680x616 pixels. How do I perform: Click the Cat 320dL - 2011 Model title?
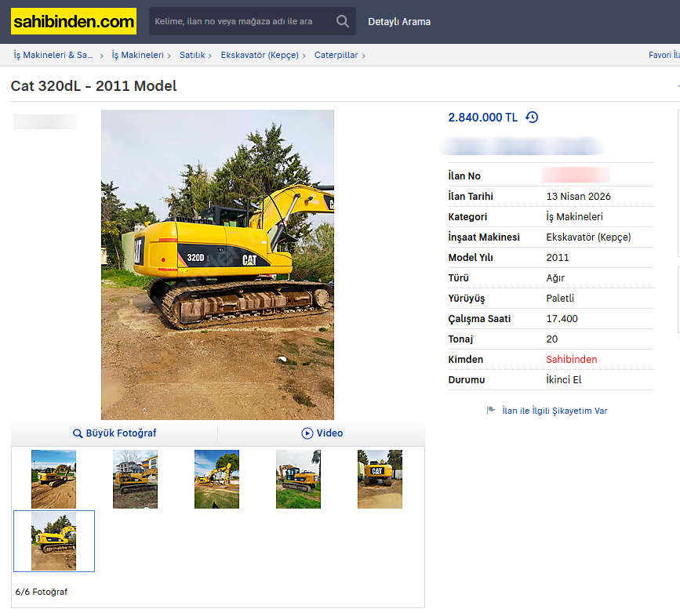click(93, 85)
